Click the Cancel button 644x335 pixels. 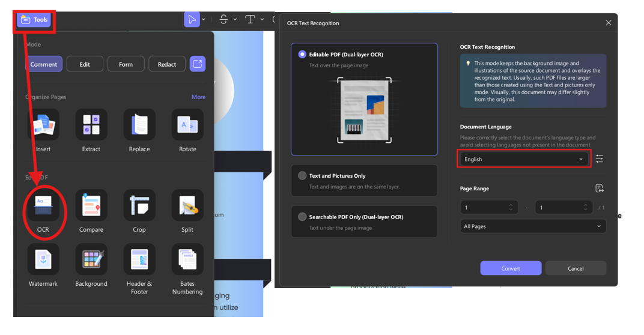(576, 268)
